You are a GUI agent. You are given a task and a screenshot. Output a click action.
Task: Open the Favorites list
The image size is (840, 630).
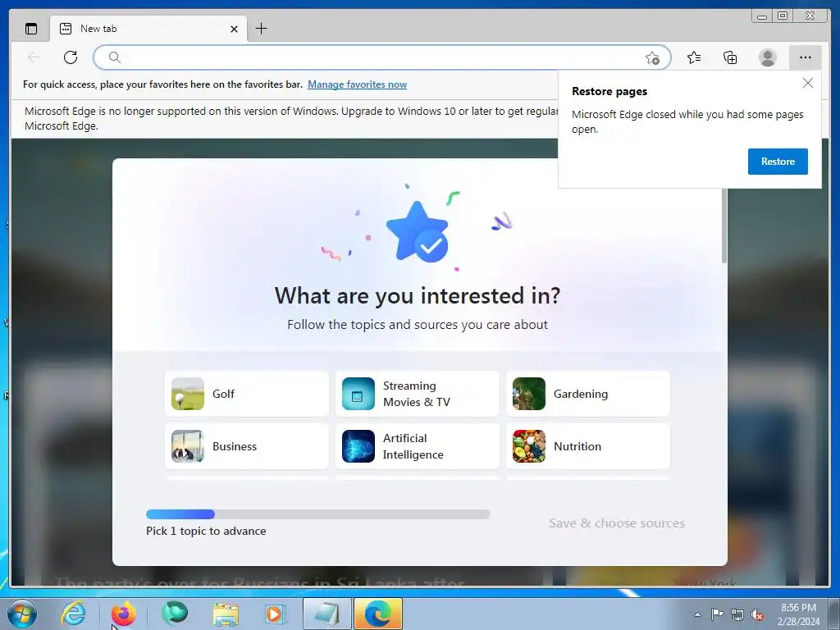[x=694, y=57]
